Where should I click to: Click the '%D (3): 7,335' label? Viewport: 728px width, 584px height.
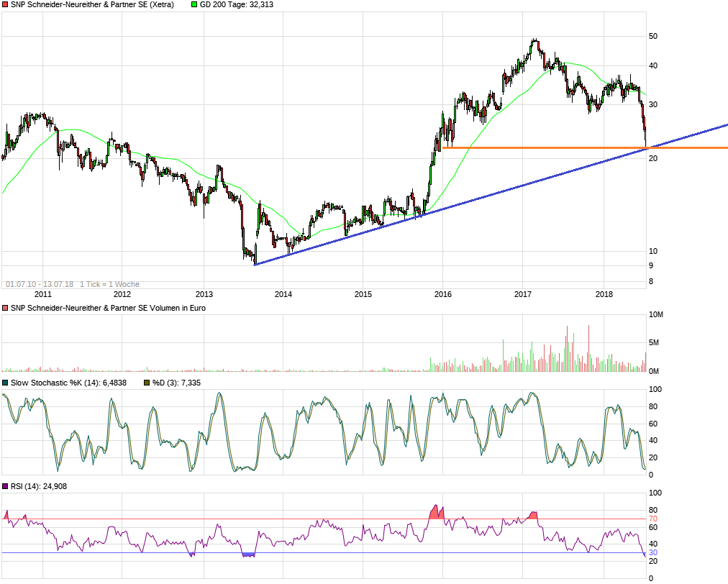(176, 383)
